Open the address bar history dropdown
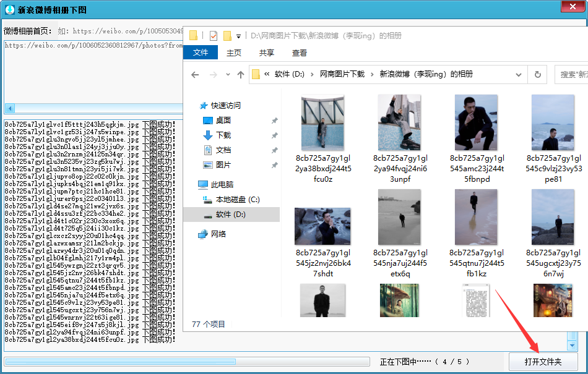 pos(518,75)
